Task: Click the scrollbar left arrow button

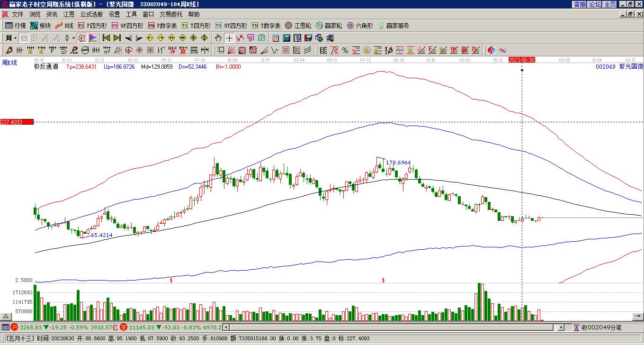Action: [226, 327]
